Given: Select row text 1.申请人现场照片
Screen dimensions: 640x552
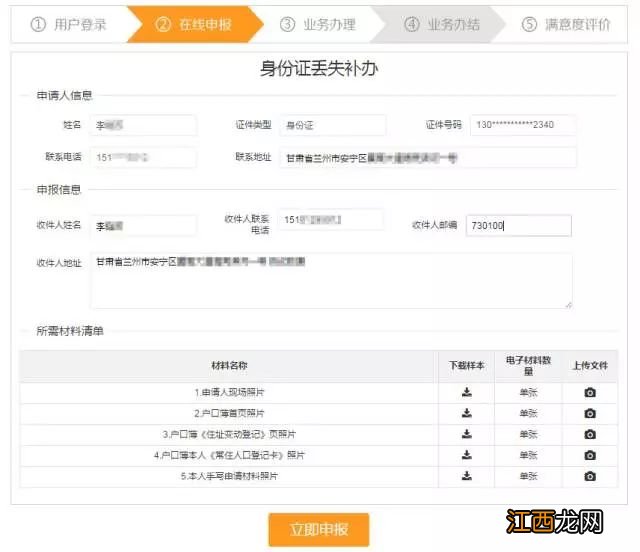Looking at the screenshot, I should click(229, 392).
